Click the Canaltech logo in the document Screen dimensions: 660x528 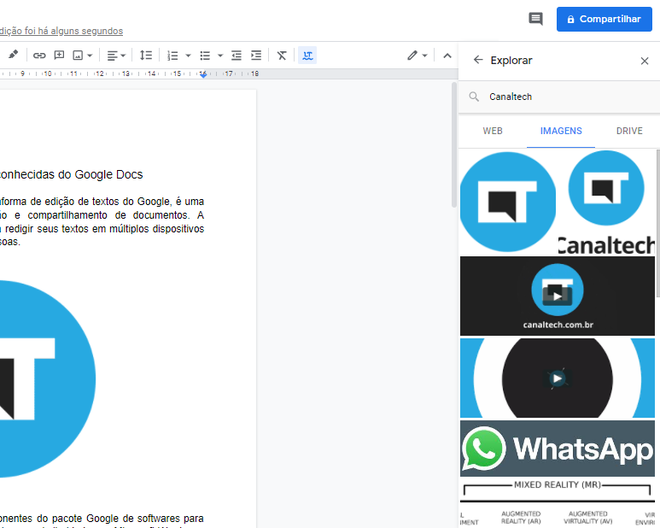tap(47, 379)
